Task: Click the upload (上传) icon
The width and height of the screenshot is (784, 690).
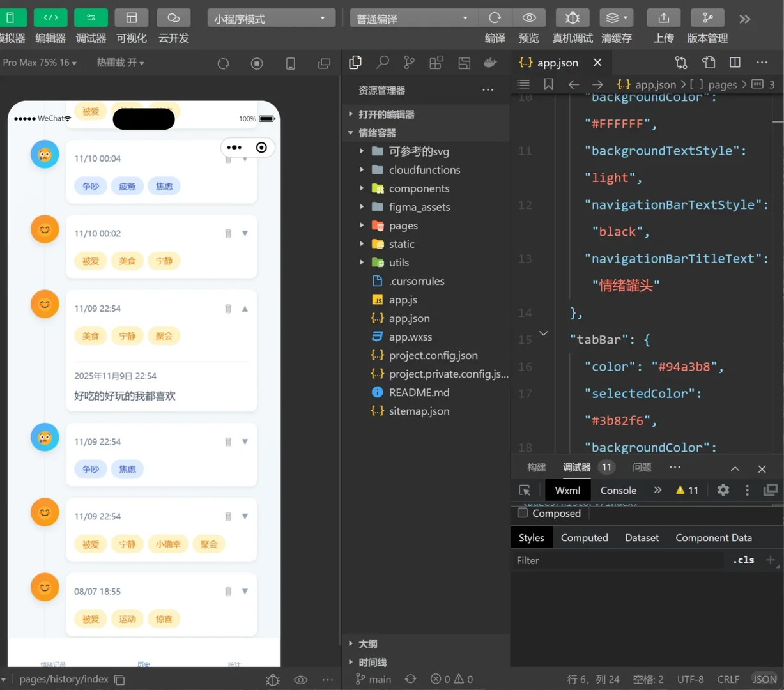Action: (x=664, y=18)
